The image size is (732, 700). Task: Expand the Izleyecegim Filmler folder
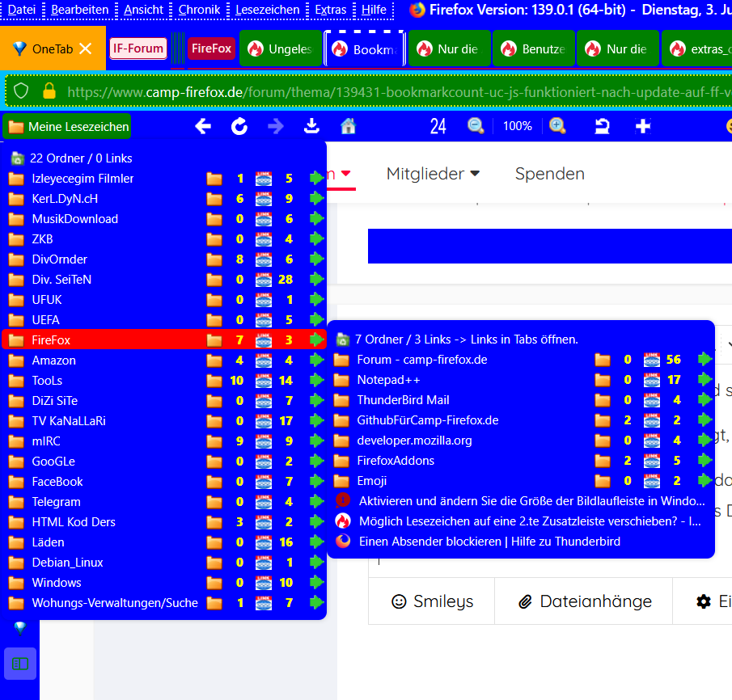(x=163, y=179)
